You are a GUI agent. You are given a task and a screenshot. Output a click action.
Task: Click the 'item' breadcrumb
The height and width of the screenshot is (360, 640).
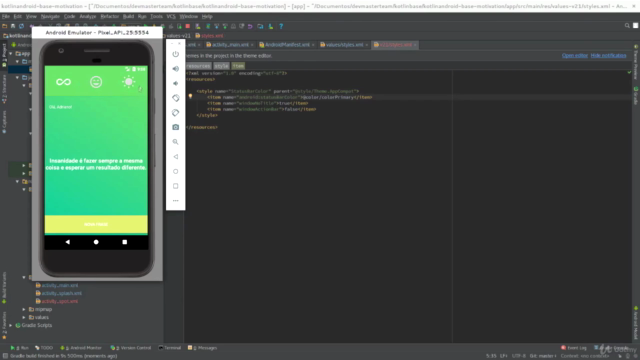(x=238, y=66)
